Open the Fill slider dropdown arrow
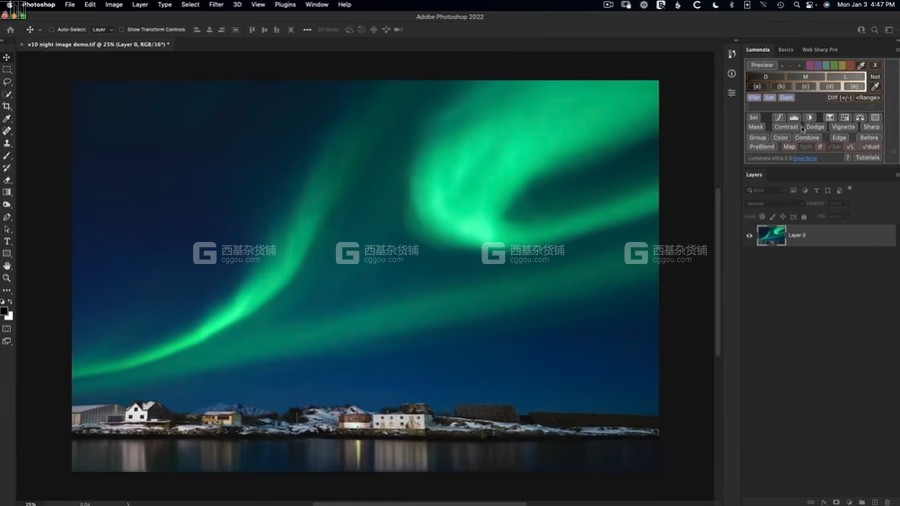900x506 pixels. (848, 216)
